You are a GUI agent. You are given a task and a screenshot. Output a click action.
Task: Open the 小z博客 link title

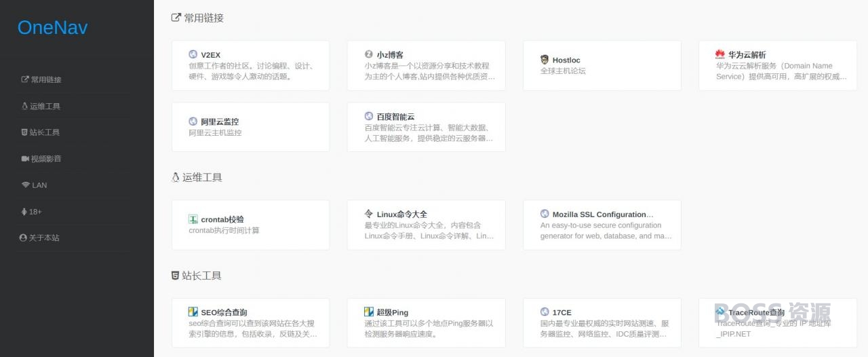click(391, 55)
